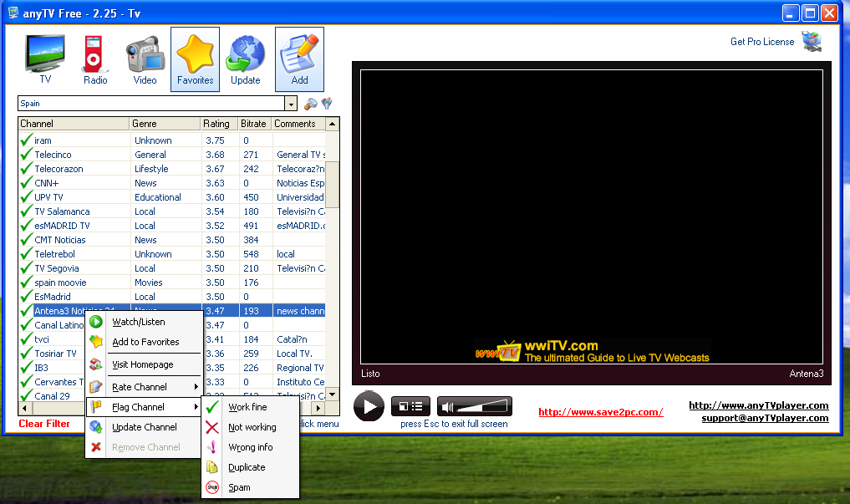This screenshot has width=850, height=504.
Task: Sort by the Genre column header
Action: 165,124
